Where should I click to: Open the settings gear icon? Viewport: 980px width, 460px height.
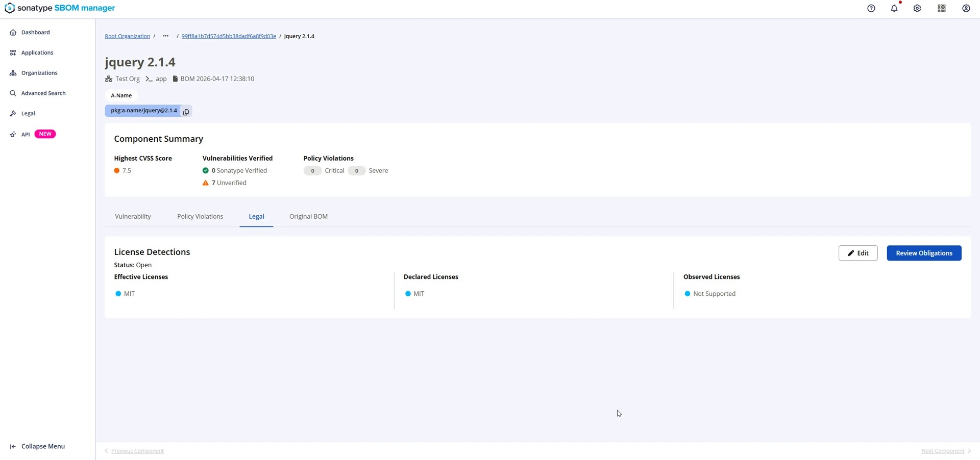[917, 8]
